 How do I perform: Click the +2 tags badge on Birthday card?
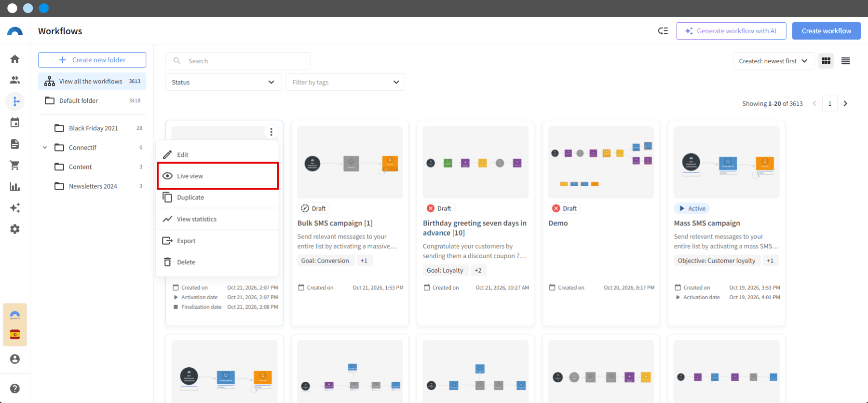coord(478,270)
